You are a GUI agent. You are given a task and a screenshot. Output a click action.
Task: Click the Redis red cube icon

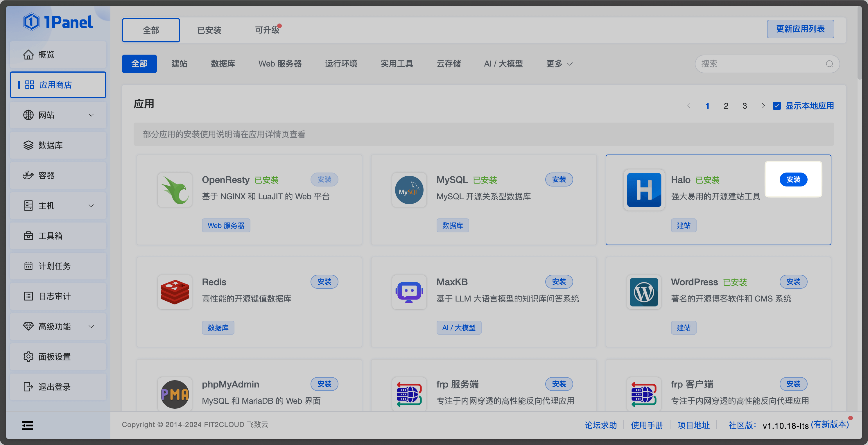[x=175, y=292]
